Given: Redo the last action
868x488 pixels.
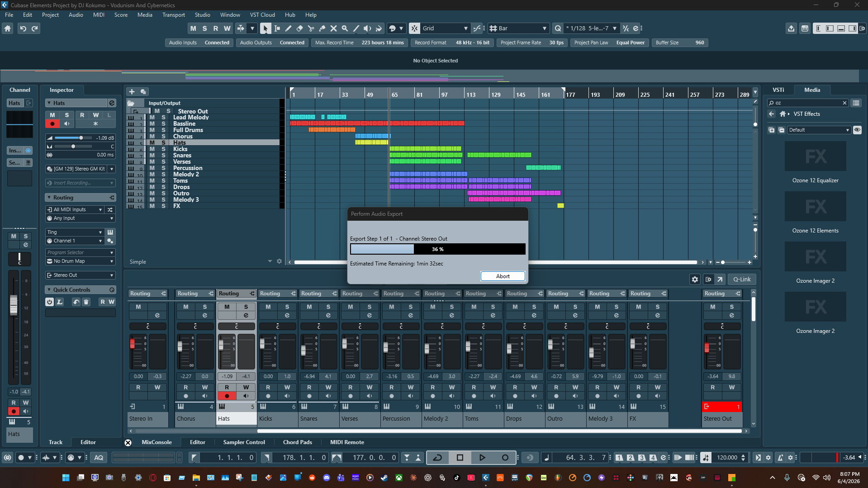Looking at the screenshot, I should 34,28.
